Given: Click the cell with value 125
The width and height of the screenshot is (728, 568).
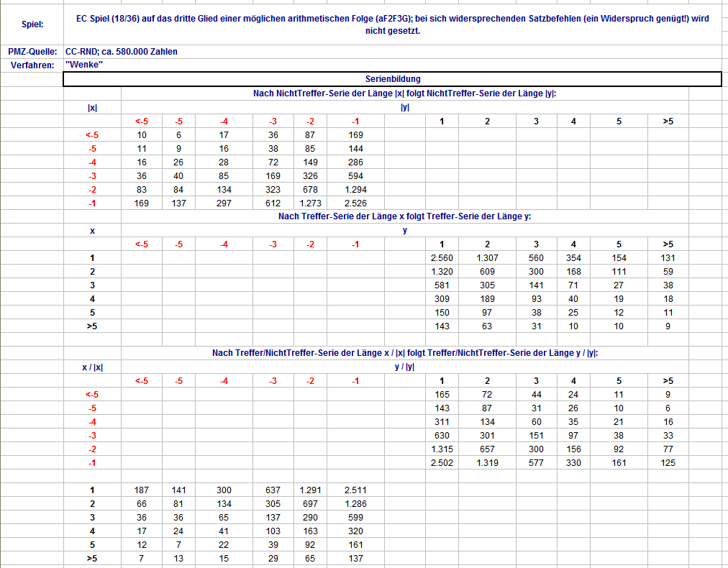Looking at the screenshot, I should coord(668,462).
